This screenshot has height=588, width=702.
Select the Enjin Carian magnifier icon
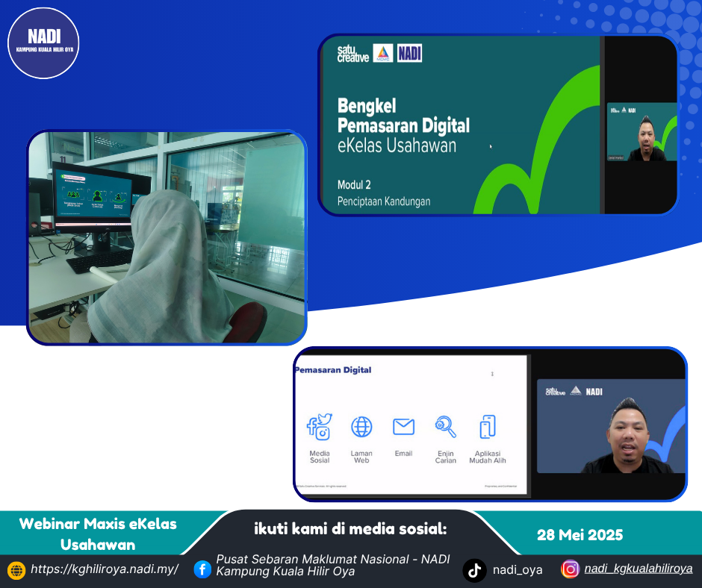445,427
